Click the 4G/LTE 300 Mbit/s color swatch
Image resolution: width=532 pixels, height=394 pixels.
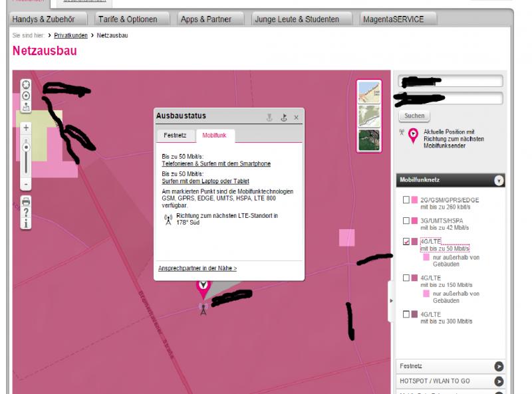click(x=414, y=314)
